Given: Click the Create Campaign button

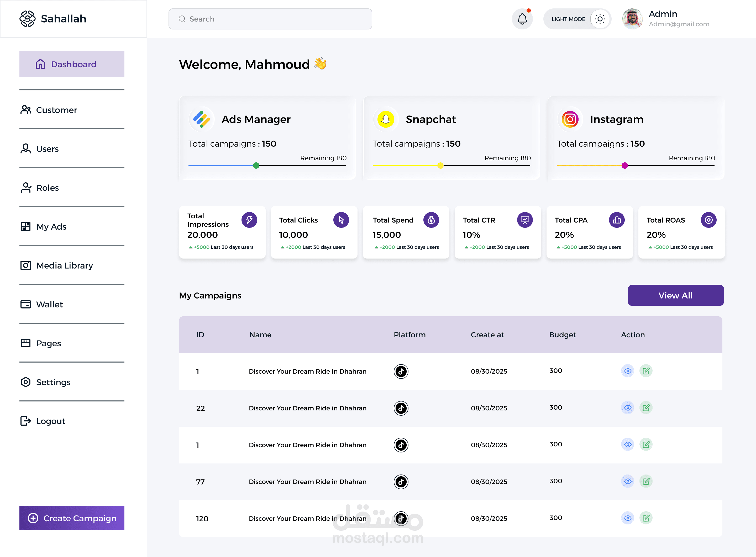Looking at the screenshot, I should click(72, 518).
